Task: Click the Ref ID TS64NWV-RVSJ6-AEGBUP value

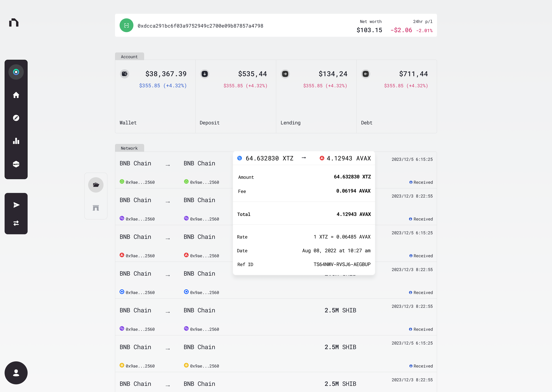Action: click(342, 264)
